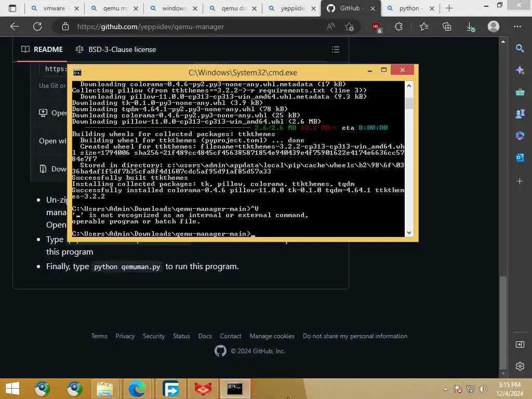
Task: Open the Privacy footer link
Action: (x=125, y=336)
